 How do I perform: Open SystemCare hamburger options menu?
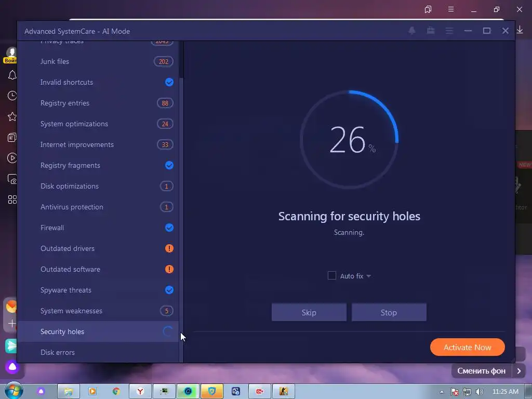click(449, 31)
